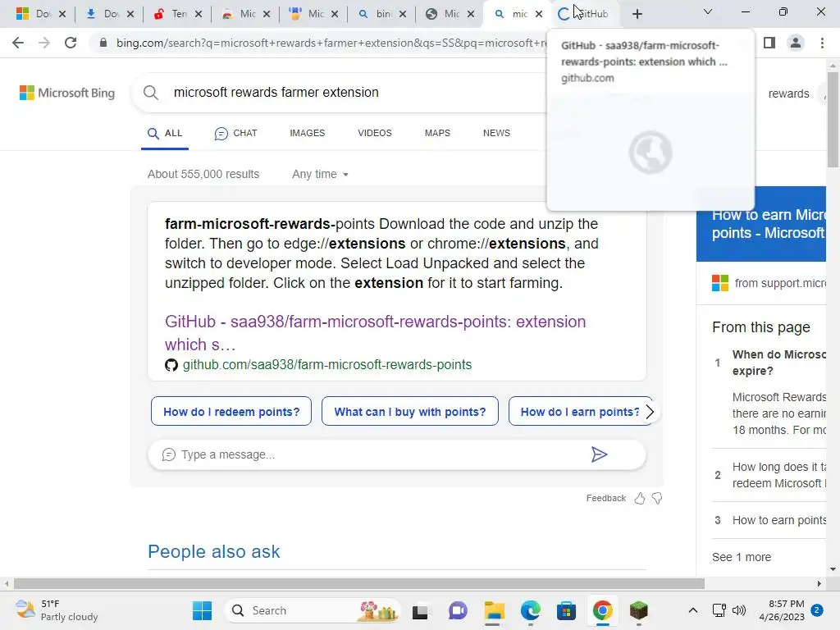Click the Feedback link

point(605,498)
